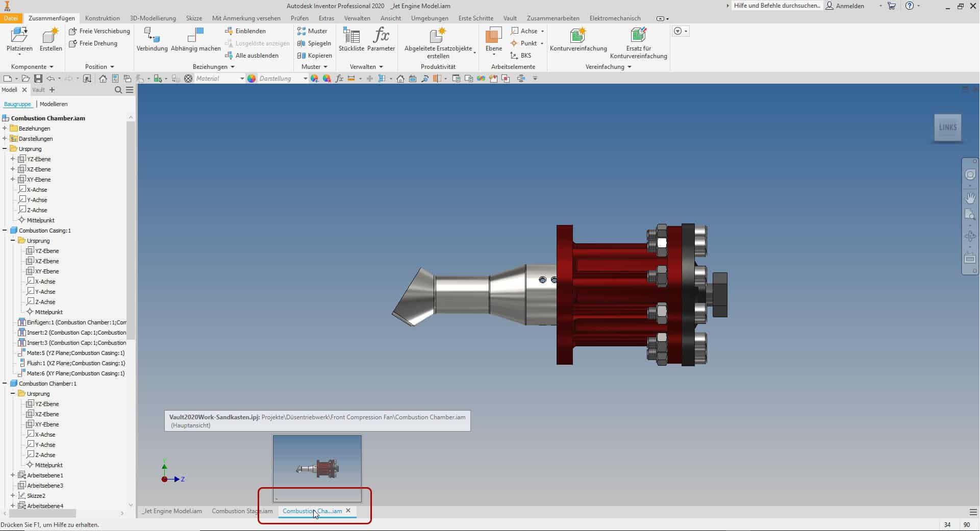Viewport: 980px width, 531px height.
Task: Expand the Beziehungen tree folder
Action: 5,129
